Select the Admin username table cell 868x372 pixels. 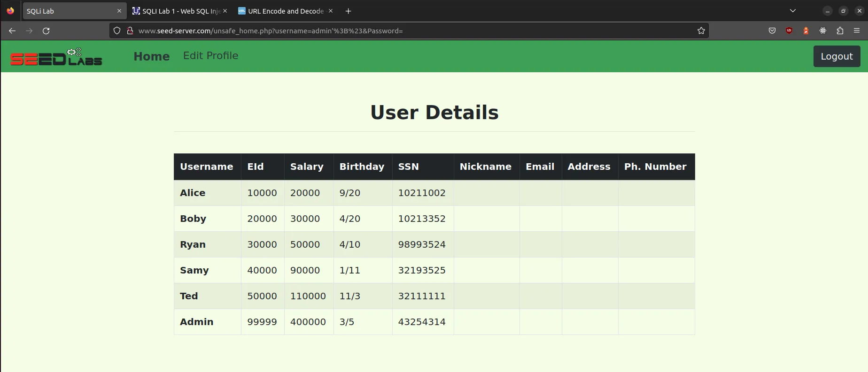[x=197, y=322]
